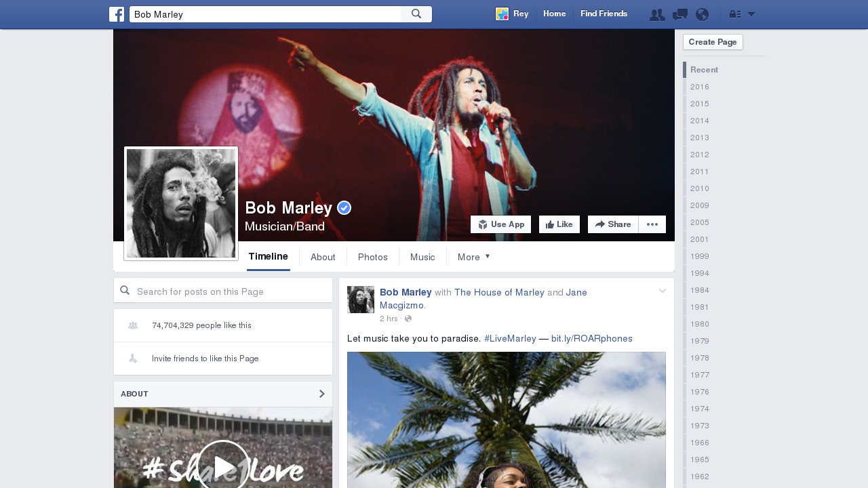Expand the account menu arrow
868x488 pixels.
click(751, 14)
